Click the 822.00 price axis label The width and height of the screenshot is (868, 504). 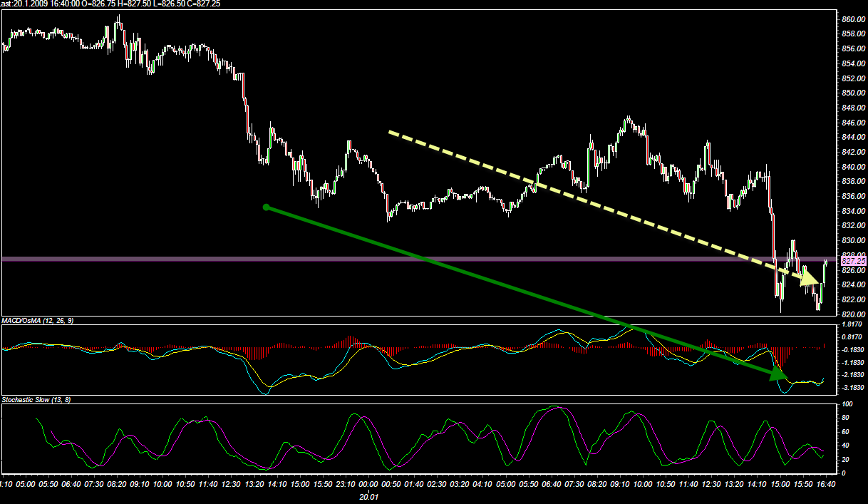coord(852,299)
